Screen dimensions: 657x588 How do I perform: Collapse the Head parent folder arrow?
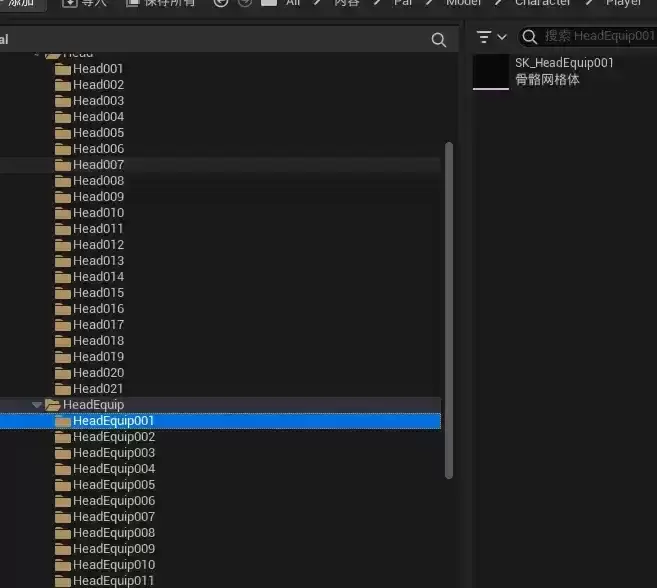click(37, 54)
